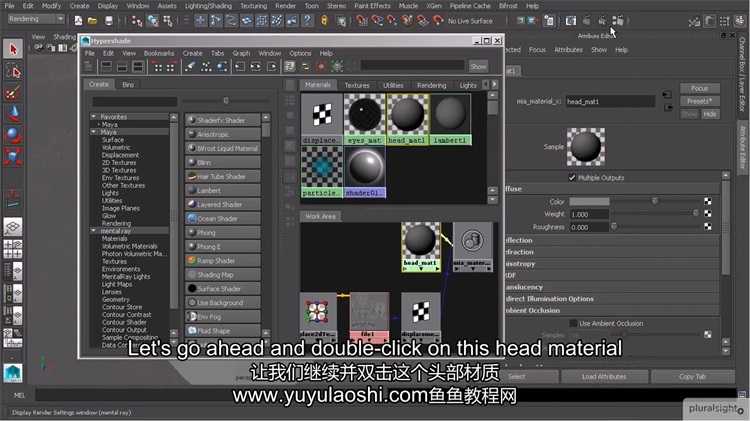Create a Layered Shader node
The height and width of the screenshot is (421, 750).
click(x=223, y=204)
